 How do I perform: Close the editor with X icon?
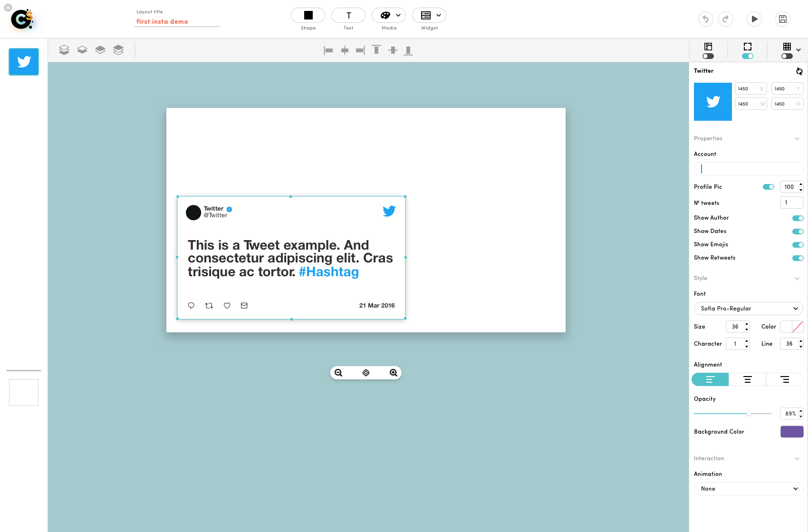coord(8,8)
